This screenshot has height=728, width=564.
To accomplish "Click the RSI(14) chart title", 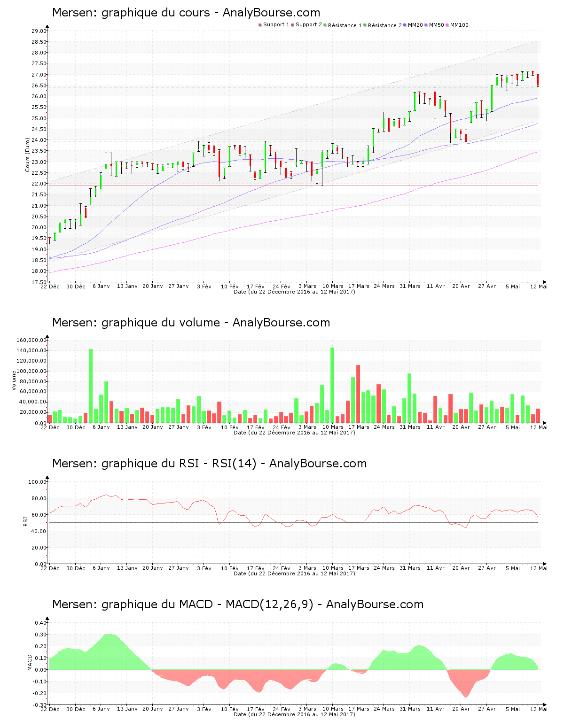I will (209, 464).
